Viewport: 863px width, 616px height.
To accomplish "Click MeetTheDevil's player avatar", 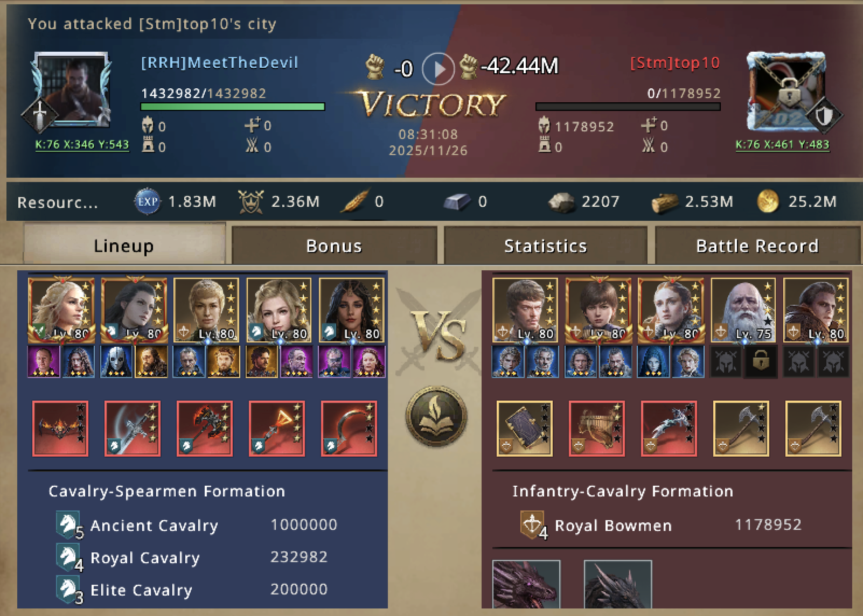I will point(72,89).
